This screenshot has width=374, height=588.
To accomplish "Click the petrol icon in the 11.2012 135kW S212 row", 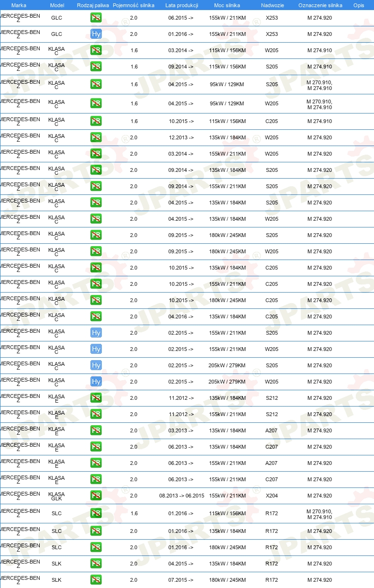I will pyautogui.click(x=96, y=398).
